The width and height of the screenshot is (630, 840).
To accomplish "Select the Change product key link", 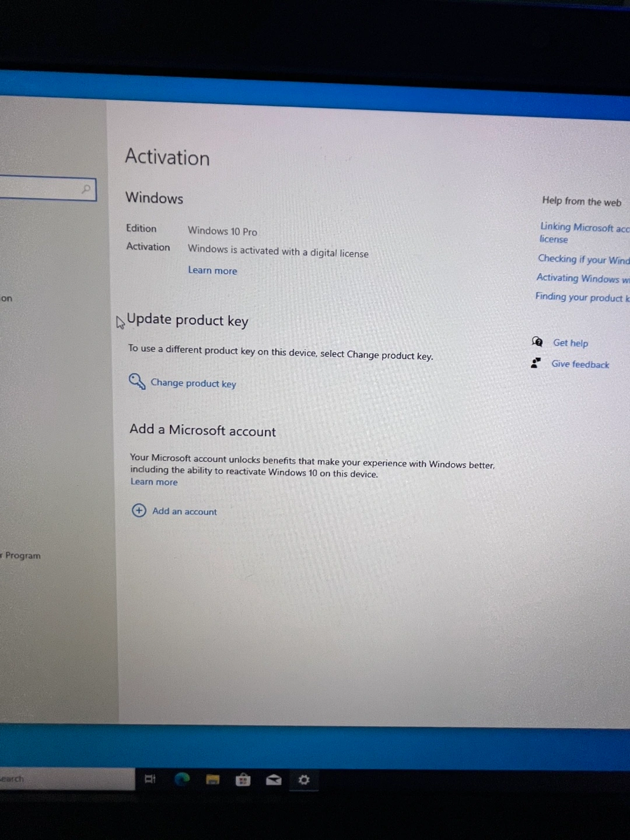I will tap(194, 383).
